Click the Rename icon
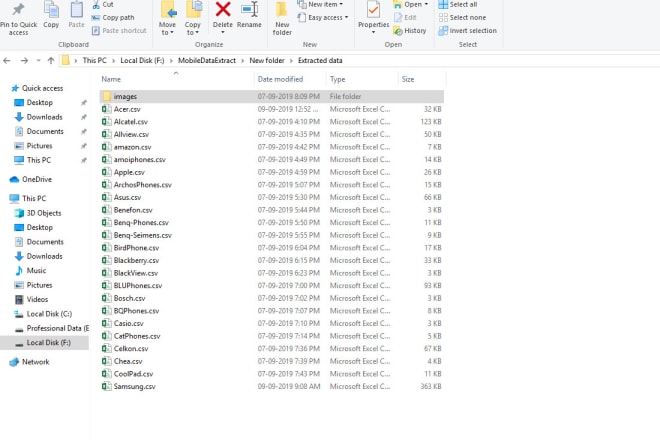Viewport: 660px width, 440px height. click(250, 9)
